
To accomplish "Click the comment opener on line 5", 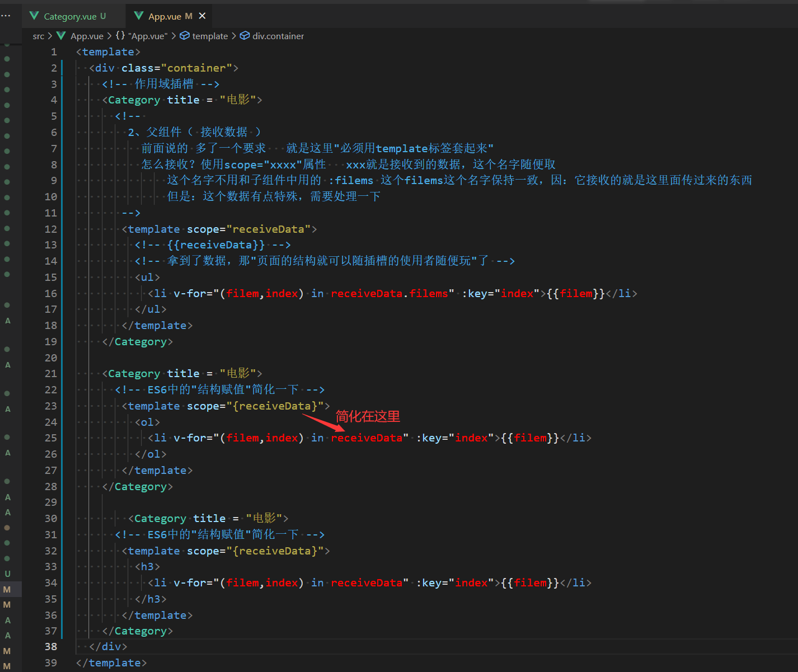I will [128, 116].
